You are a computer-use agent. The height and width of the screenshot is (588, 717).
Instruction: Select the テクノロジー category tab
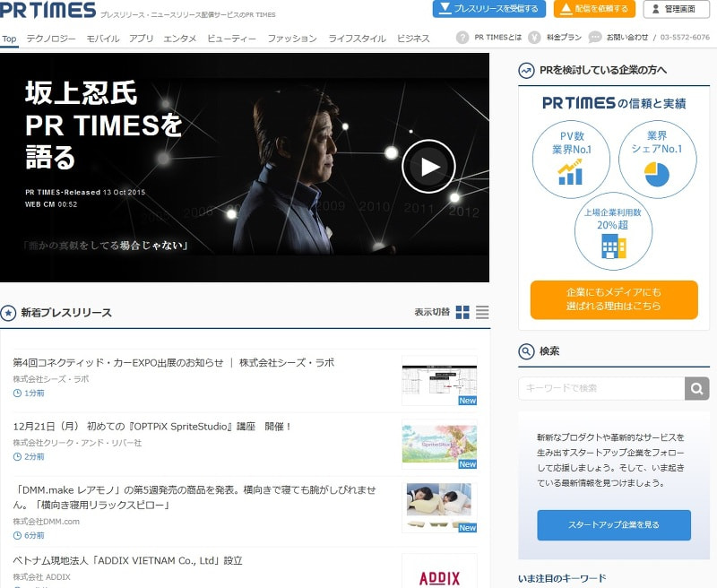coord(52,39)
